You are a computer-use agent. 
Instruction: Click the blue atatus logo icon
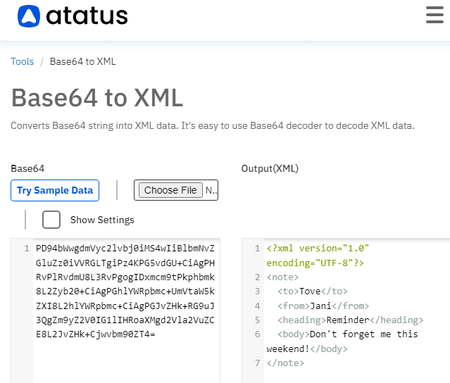[29, 16]
